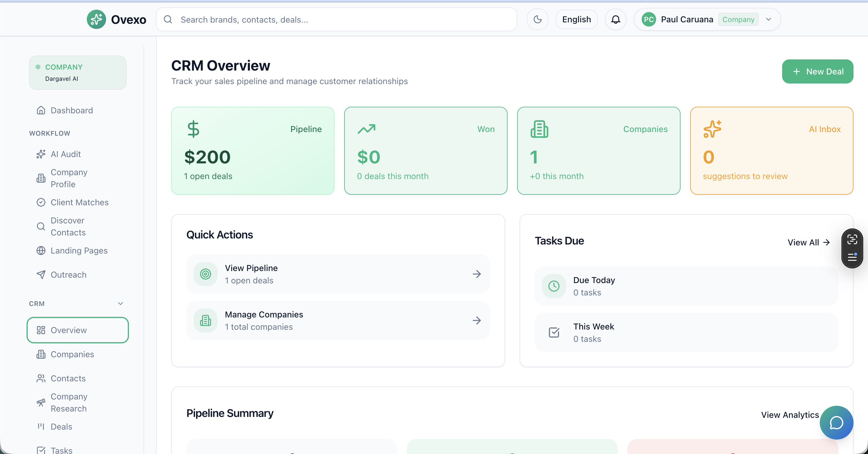Click the Ovexo sparkle logo

pos(96,19)
